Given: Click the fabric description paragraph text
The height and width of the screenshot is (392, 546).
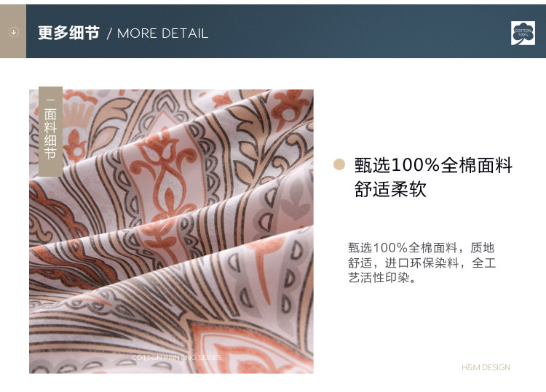Looking at the screenshot, I should 422,263.
